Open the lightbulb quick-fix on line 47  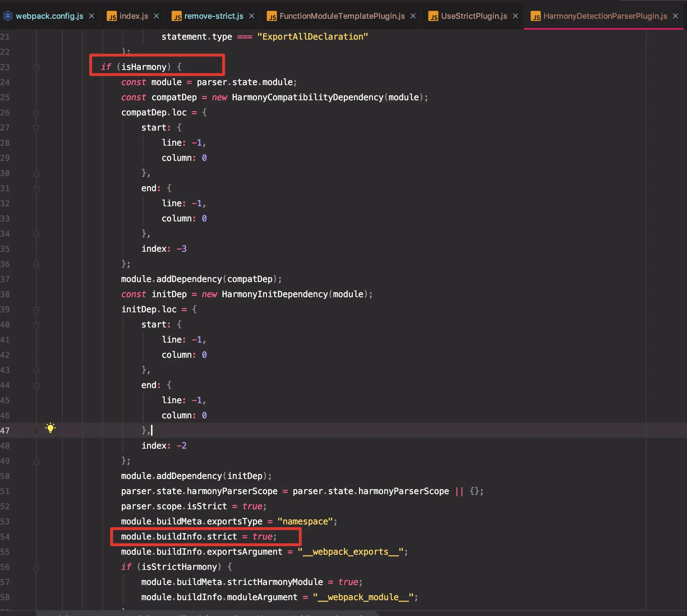50,428
